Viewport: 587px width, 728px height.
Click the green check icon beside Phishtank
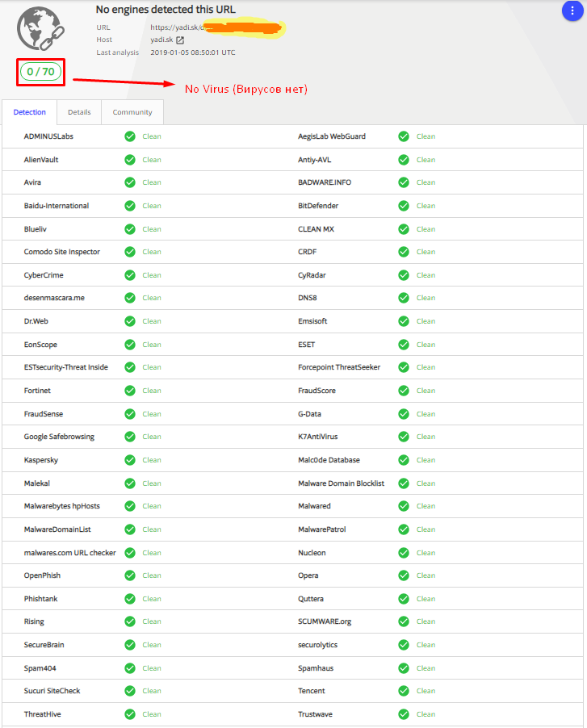click(x=130, y=599)
